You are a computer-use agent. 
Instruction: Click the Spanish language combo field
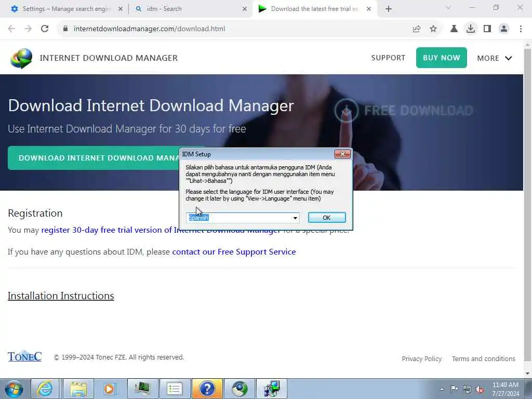(243, 218)
